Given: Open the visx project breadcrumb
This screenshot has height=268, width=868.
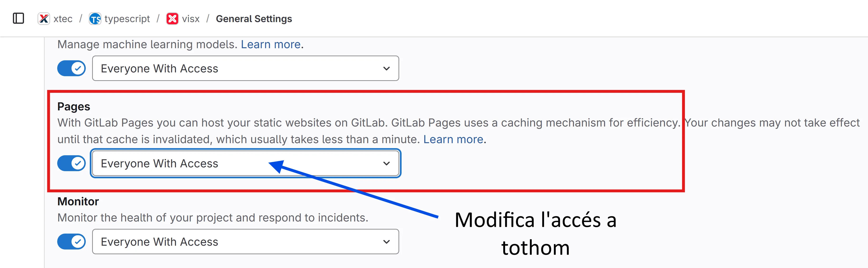Looking at the screenshot, I should (x=191, y=19).
